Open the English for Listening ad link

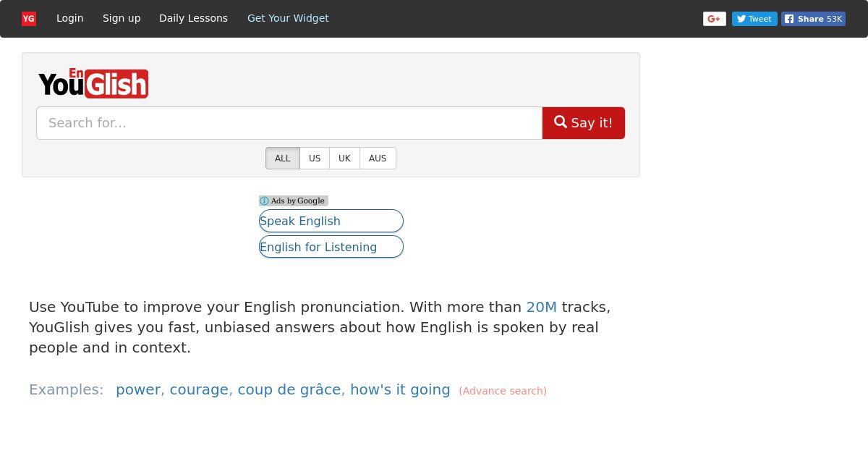coord(331,247)
